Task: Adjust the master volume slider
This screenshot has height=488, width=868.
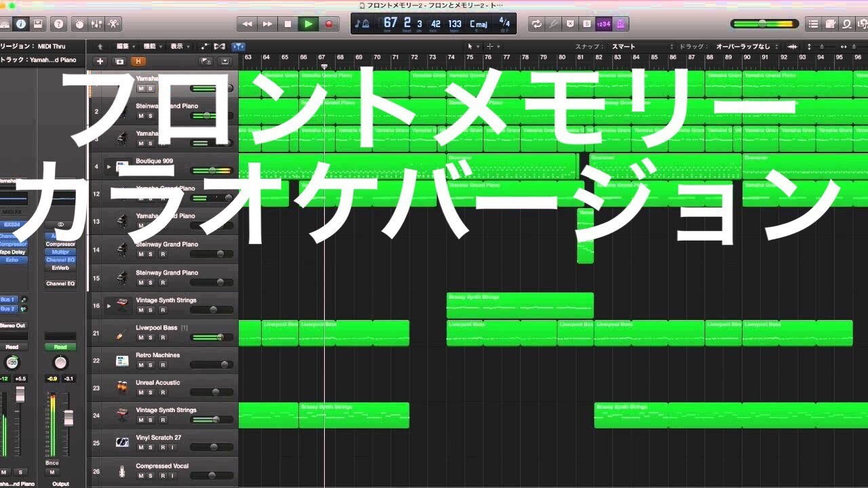Action: click(765, 24)
